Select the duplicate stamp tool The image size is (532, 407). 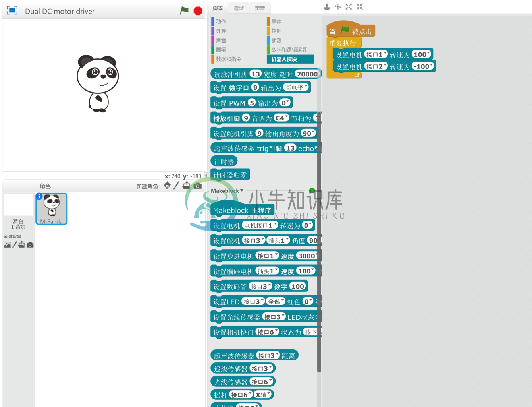(327, 6)
